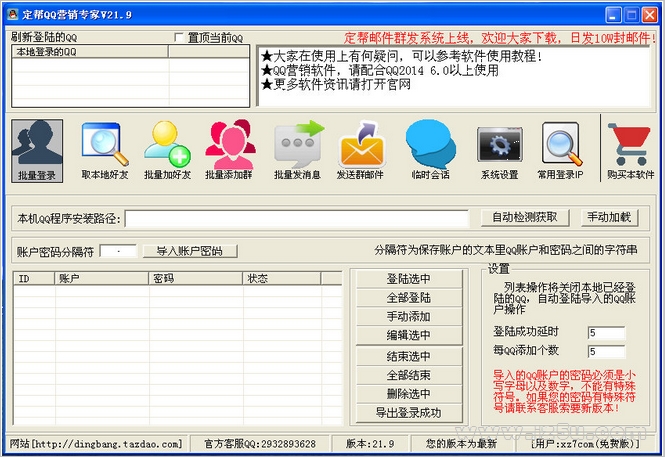Click the 自动检测获取 button
This screenshot has width=665, height=457.
(525, 217)
